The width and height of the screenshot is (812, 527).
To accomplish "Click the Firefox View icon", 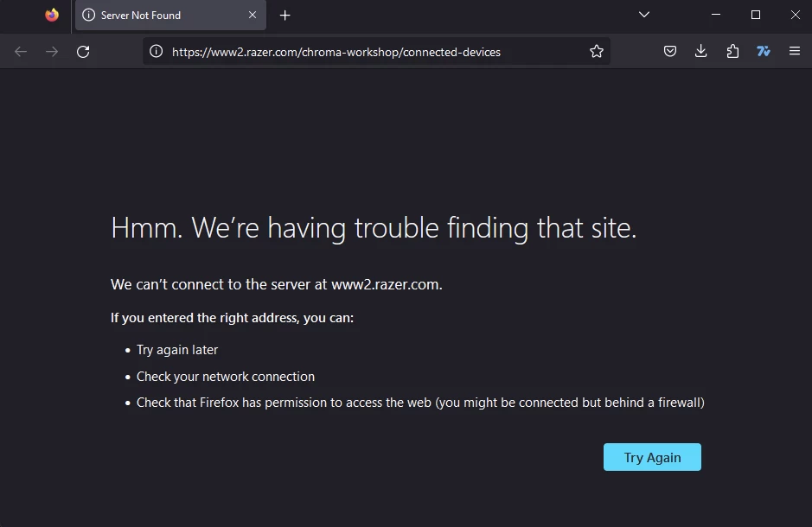I will point(52,15).
